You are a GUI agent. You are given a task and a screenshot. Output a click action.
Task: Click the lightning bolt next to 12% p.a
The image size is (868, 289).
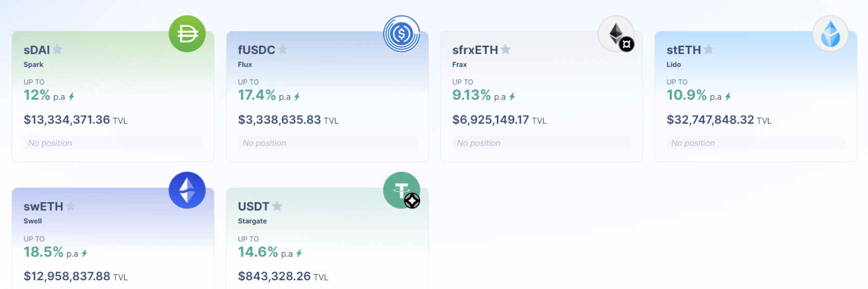point(71,97)
